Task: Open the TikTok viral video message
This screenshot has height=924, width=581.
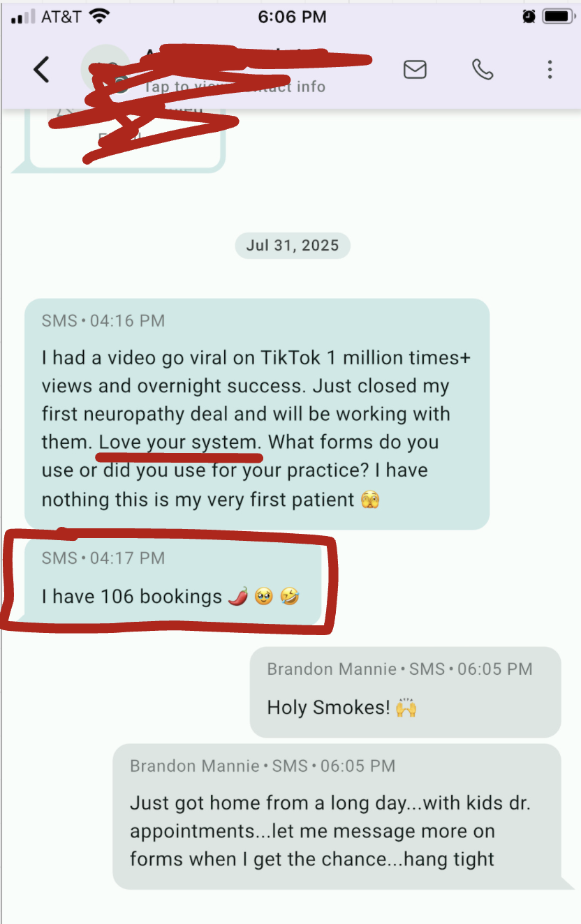Action: (257, 414)
